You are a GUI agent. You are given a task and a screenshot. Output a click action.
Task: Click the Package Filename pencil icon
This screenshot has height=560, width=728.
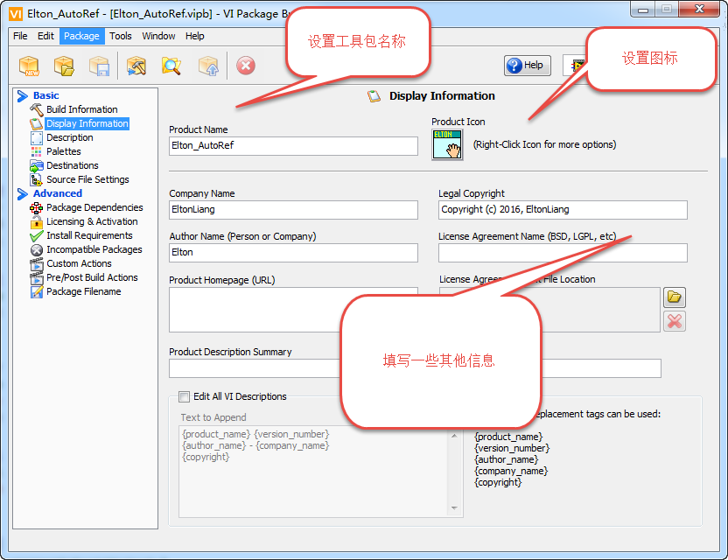tap(36, 291)
